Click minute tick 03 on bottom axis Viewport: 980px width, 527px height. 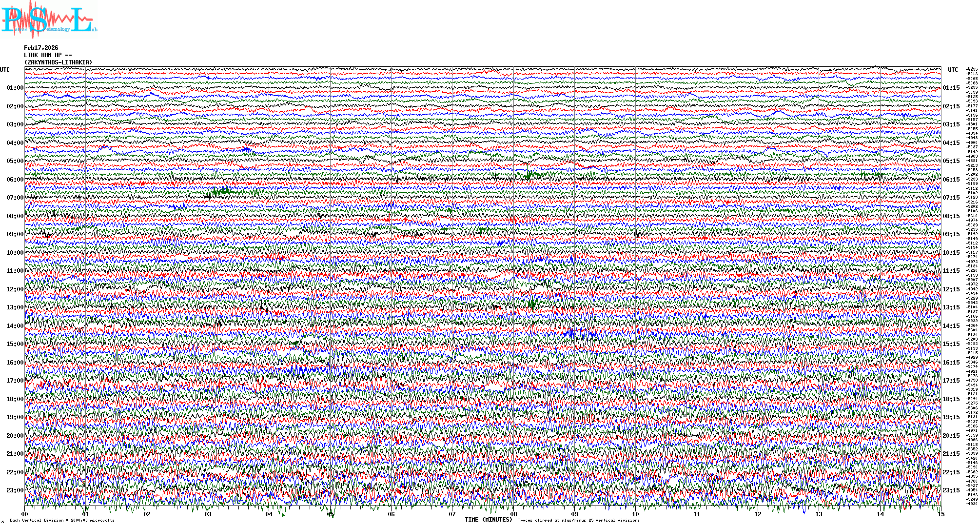(x=208, y=514)
